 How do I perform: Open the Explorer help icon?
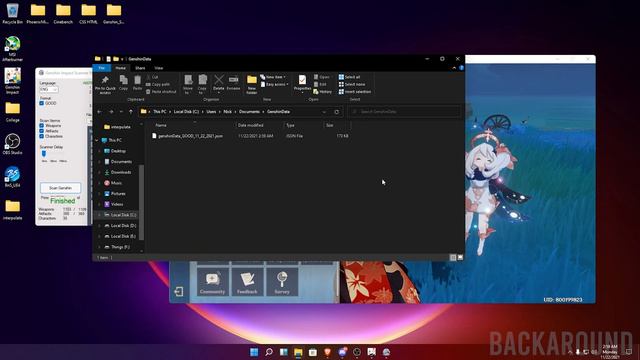[x=462, y=68]
